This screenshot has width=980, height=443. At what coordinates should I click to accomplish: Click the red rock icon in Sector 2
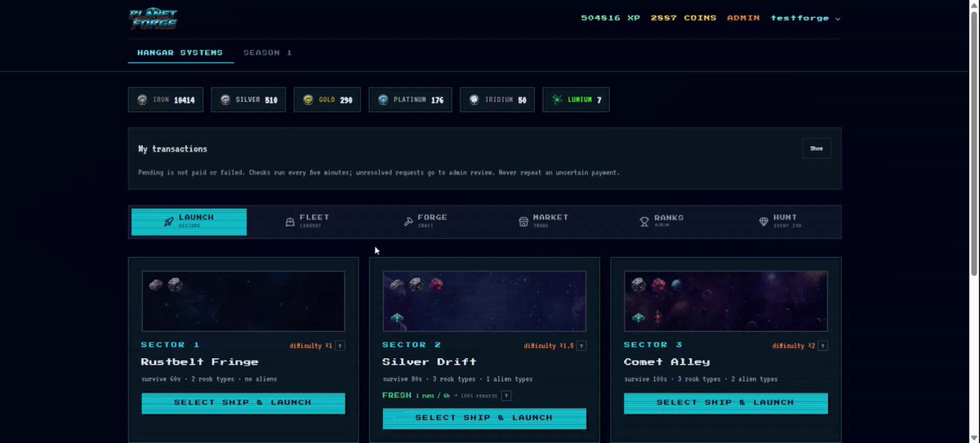pos(436,285)
